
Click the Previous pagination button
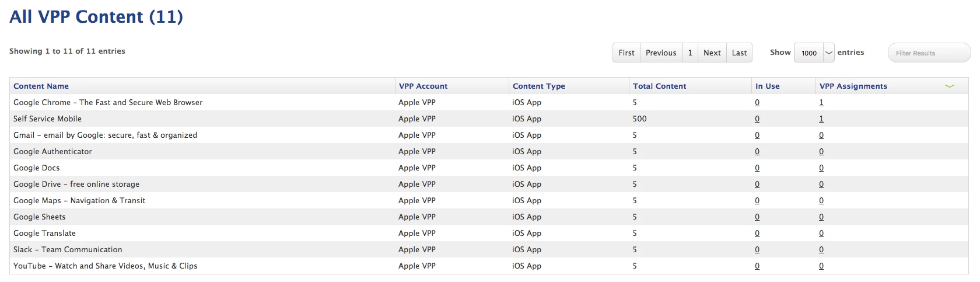(x=661, y=53)
